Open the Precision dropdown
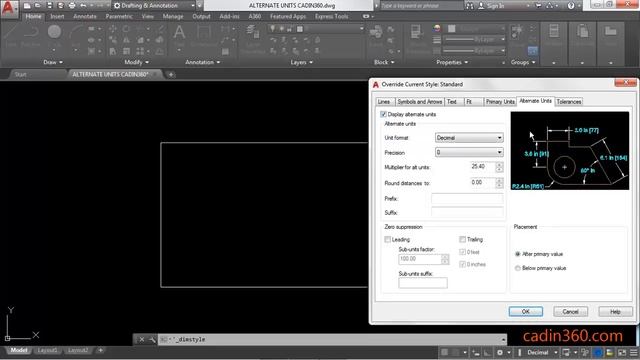 (469, 152)
